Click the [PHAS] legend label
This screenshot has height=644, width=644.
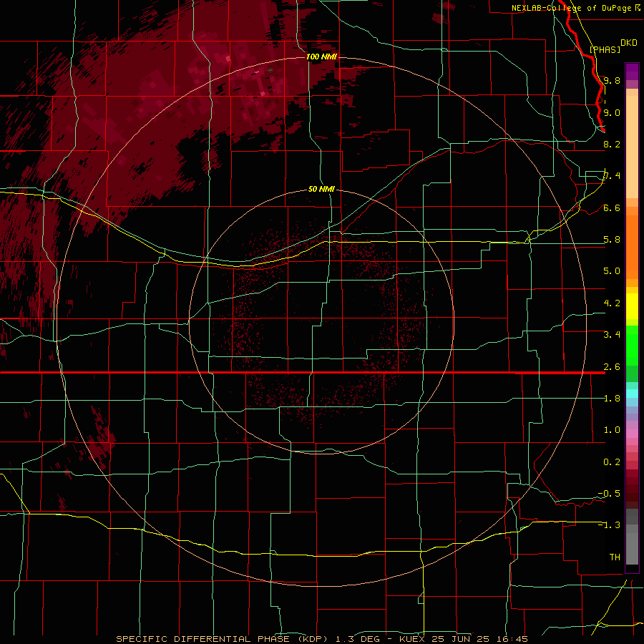click(605, 49)
